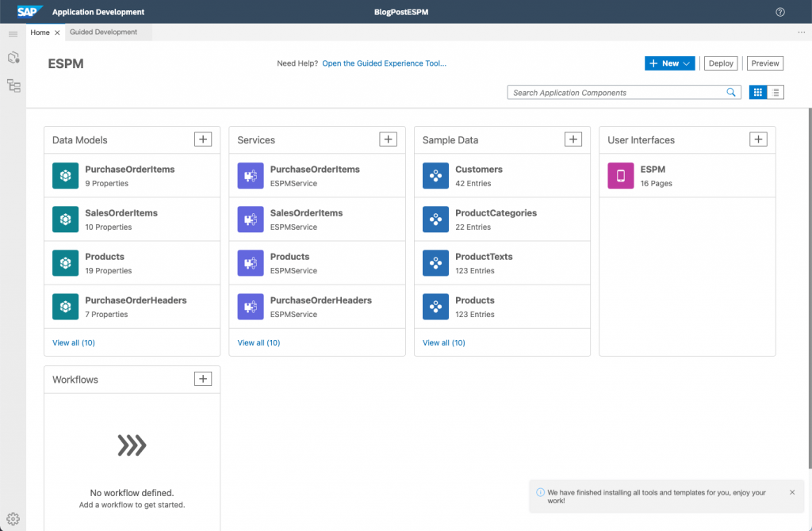
Task: Open Customers sample data title
Action: pyautogui.click(x=479, y=170)
